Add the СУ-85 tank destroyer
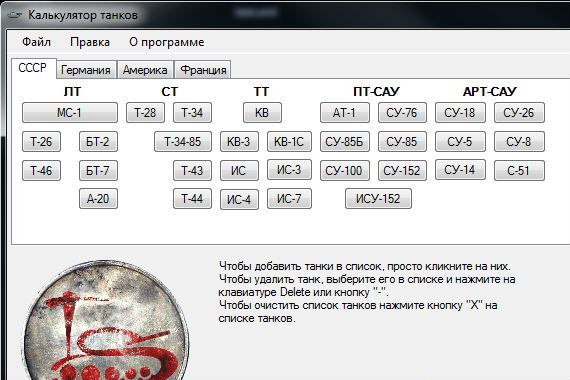The image size is (570, 380). coord(402,141)
